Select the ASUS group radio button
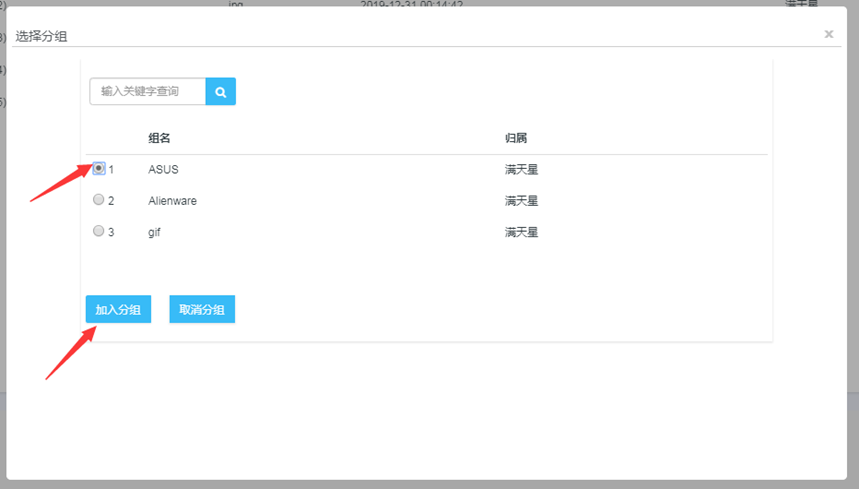Image resolution: width=859 pixels, height=489 pixels. [98, 169]
